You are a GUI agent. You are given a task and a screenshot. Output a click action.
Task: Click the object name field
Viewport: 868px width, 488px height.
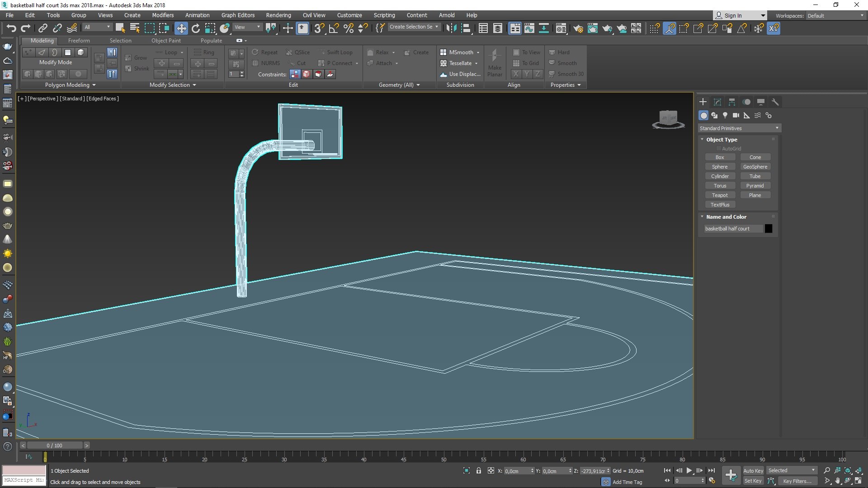(733, 229)
